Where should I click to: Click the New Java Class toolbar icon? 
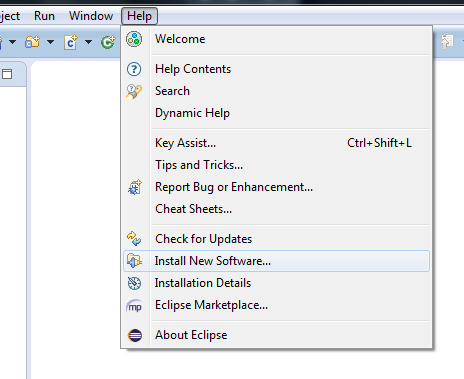[71, 42]
